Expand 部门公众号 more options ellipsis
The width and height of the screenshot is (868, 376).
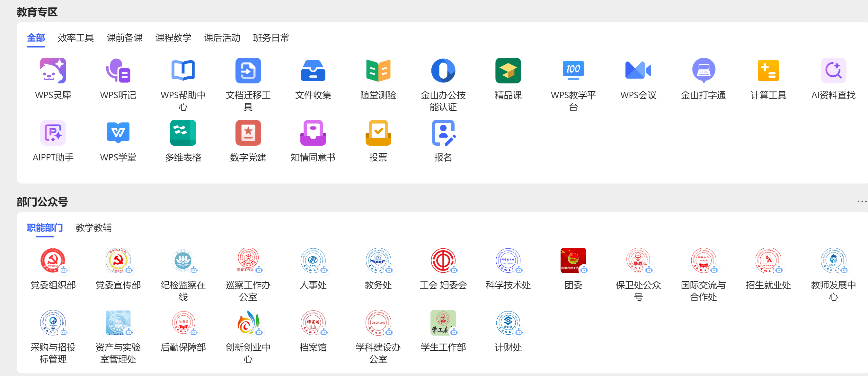[x=861, y=201]
